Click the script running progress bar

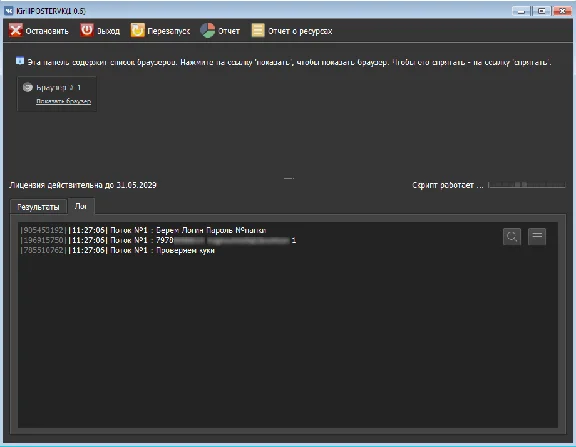(527, 185)
